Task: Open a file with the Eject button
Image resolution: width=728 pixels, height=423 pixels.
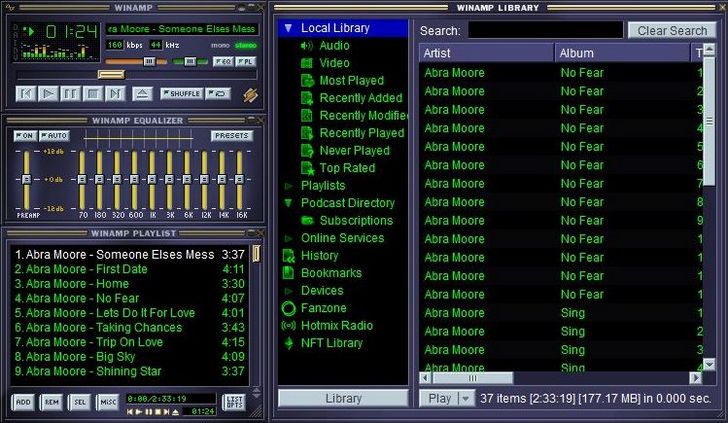Action: tap(142, 94)
